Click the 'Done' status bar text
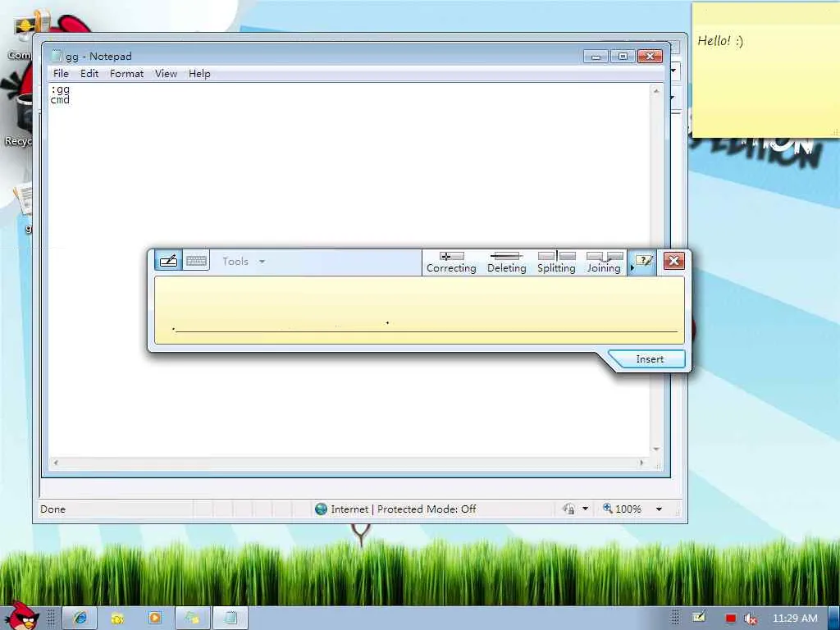 pos(52,509)
